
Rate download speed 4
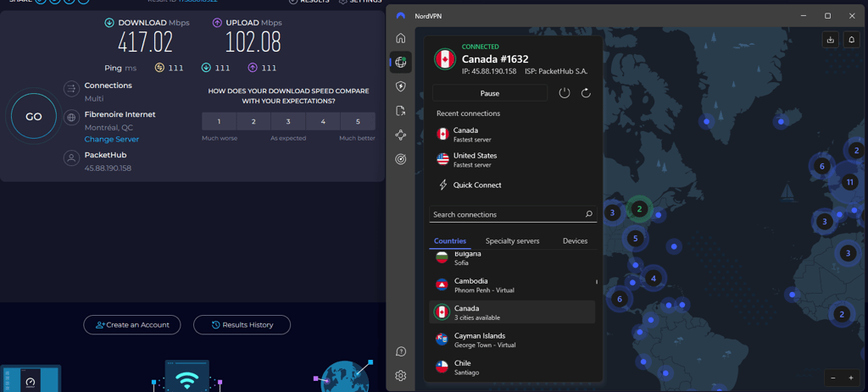click(x=323, y=121)
